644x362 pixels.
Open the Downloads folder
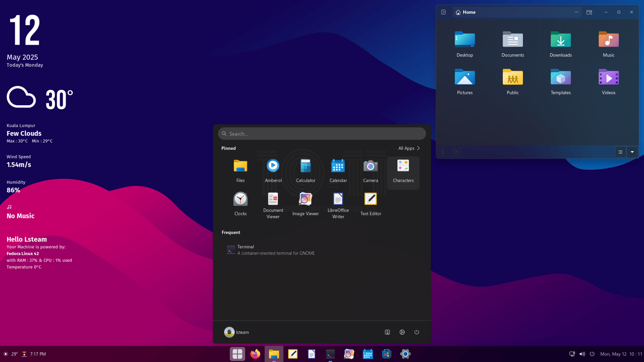click(561, 44)
